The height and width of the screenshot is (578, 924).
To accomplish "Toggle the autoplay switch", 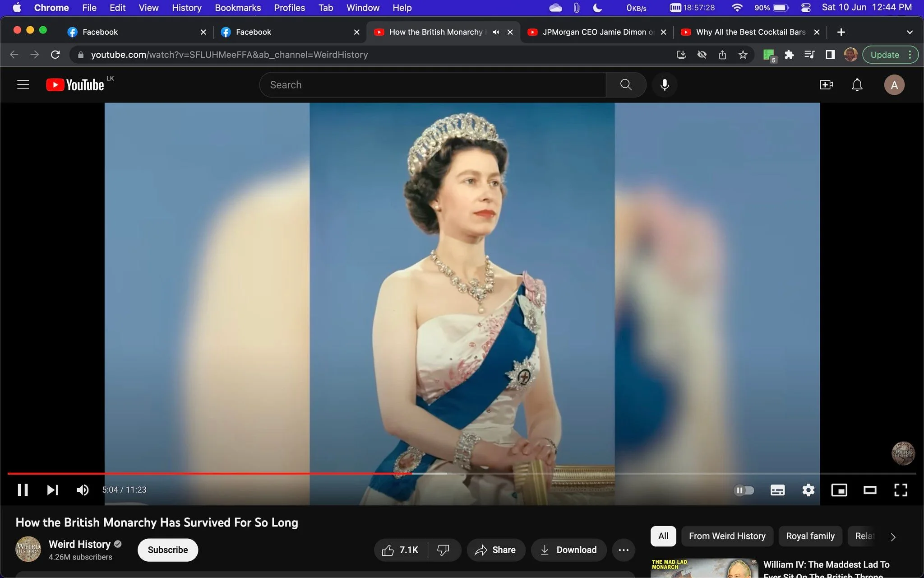I will tap(744, 490).
